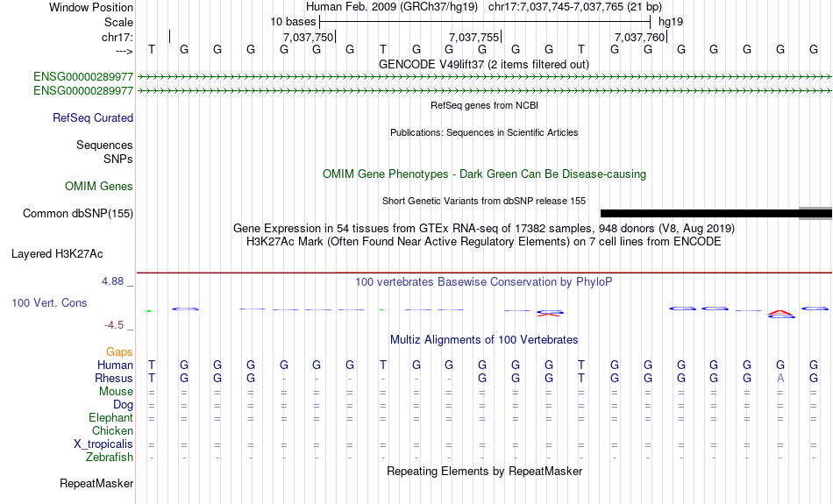The image size is (833, 504).
Task: Open the Repeating Elements by RepeatMasker title
Action: pos(485,471)
